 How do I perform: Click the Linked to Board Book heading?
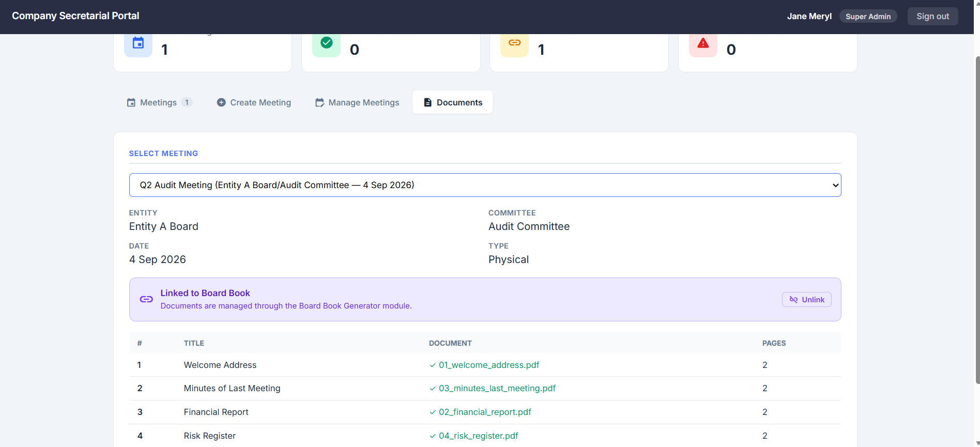click(x=205, y=293)
